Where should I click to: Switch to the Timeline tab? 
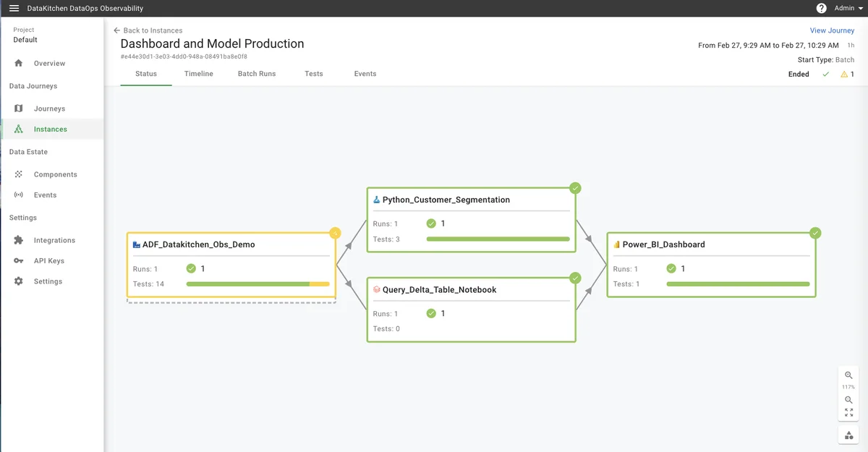click(198, 74)
